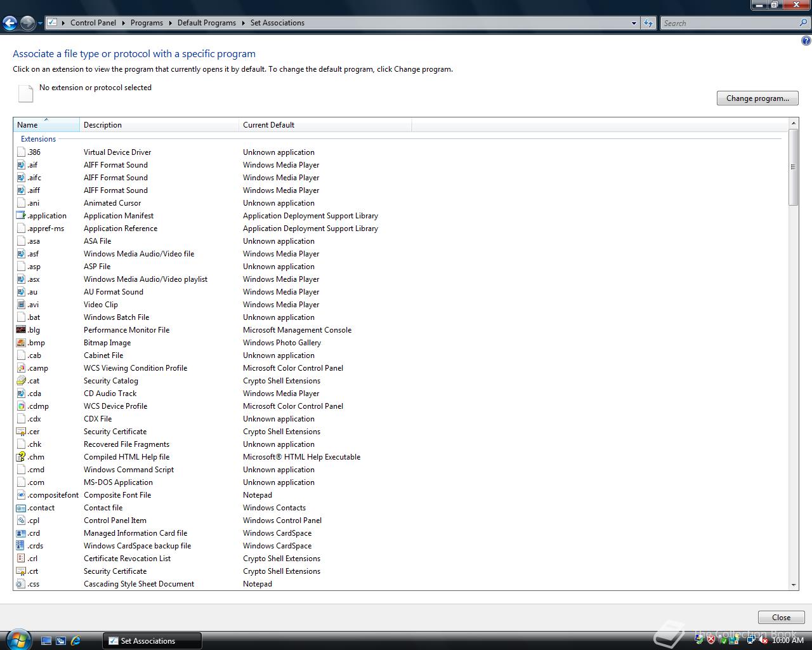Image resolution: width=812 pixels, height=650 pixels.
Task: Click Set Associations taskbar button
Action: pyautogui.click(x=152, y=640)
